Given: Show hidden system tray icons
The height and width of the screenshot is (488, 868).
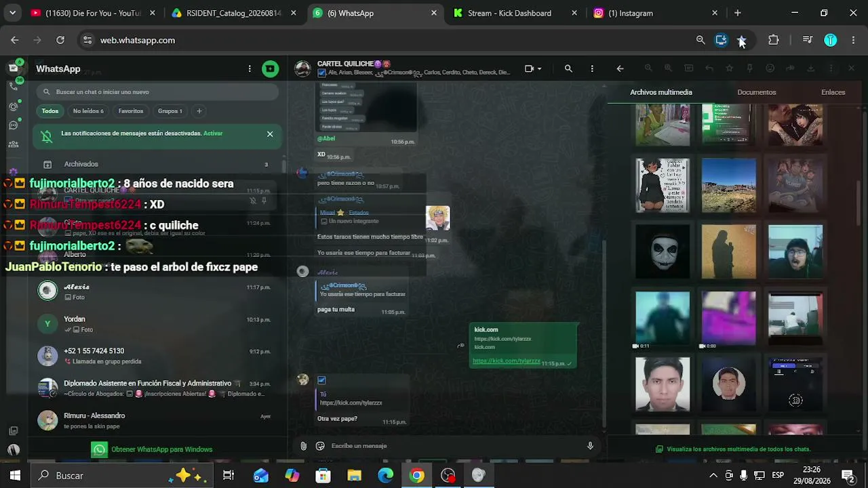Looking at the screenshot, I should tap(713, 476).
